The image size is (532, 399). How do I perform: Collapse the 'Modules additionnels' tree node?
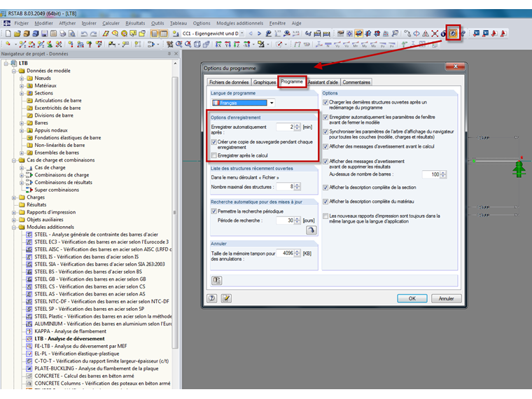(x=14, y=227)
